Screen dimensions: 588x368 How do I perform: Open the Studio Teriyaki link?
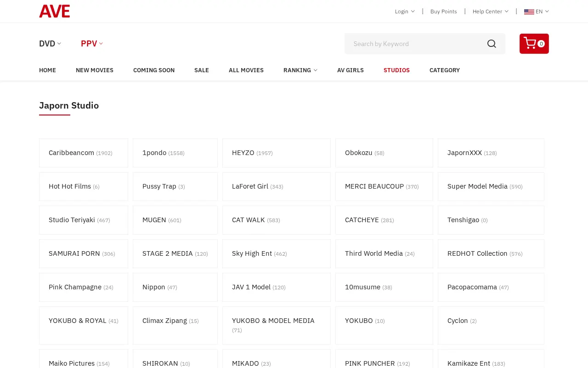(84, 220)
